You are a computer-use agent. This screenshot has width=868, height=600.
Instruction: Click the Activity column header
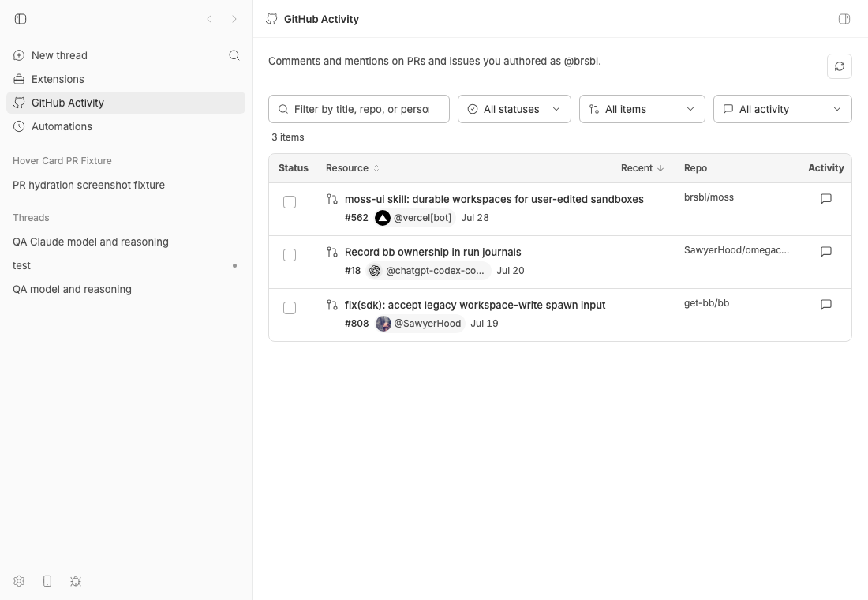coord(826,168)
